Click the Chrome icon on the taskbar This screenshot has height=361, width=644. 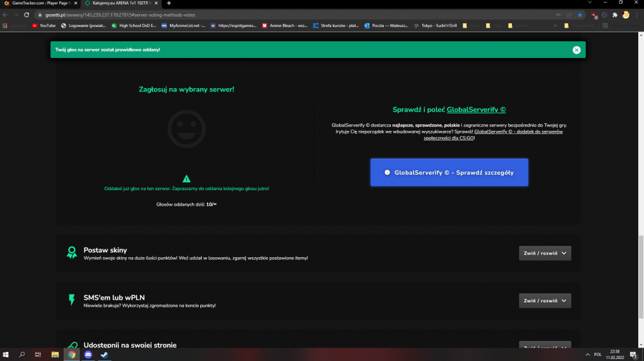tap(71, 355)
